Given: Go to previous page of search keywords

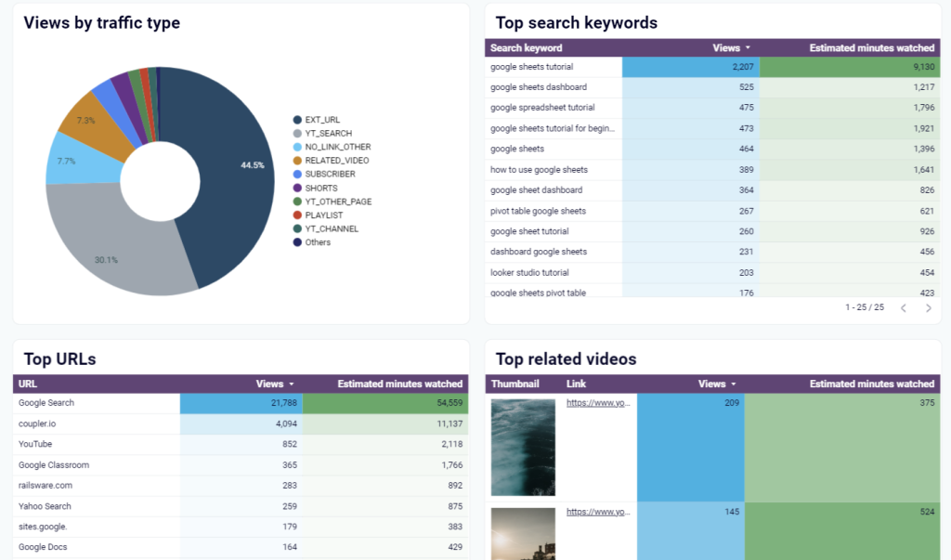Looking at the screenshot, I should 904,307.
